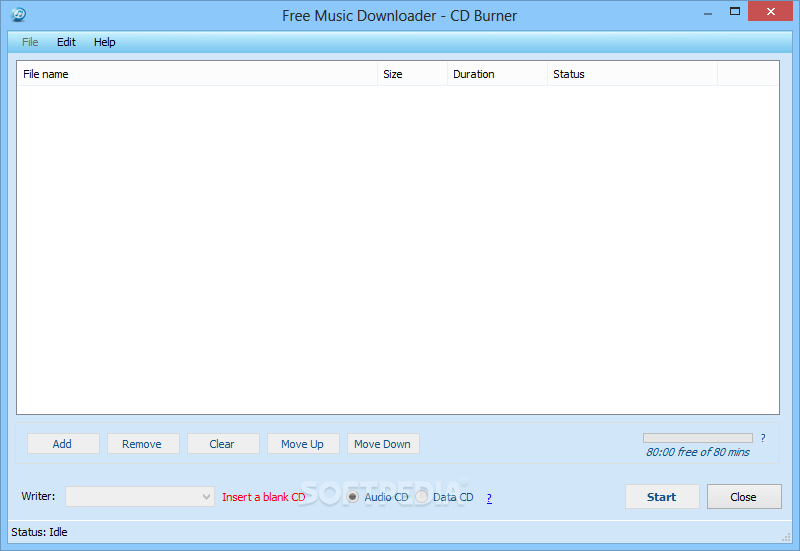
Task: Start burning the CD
Action: click(662, 496)
